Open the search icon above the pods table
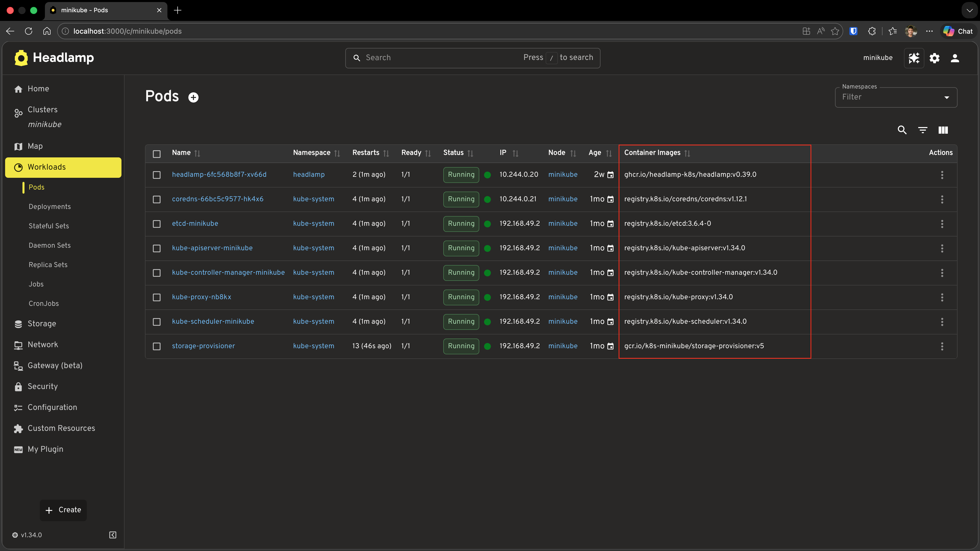Image resolution: width=980 pixels, height=551 pixels. (902, 130)
